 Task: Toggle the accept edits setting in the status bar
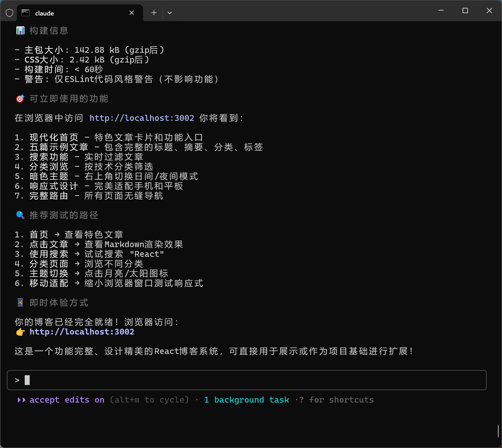[67, 400]
